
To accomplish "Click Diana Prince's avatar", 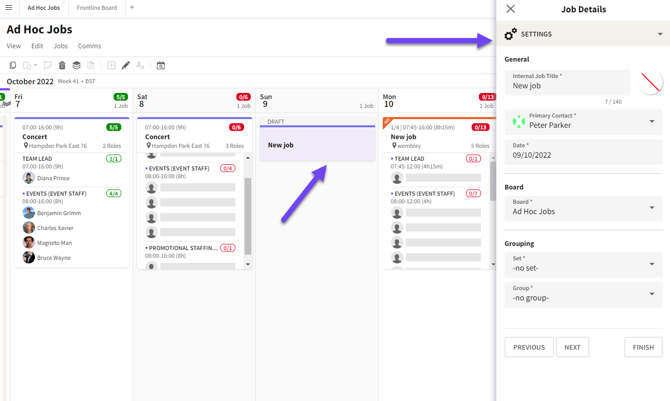I will 29,178.
